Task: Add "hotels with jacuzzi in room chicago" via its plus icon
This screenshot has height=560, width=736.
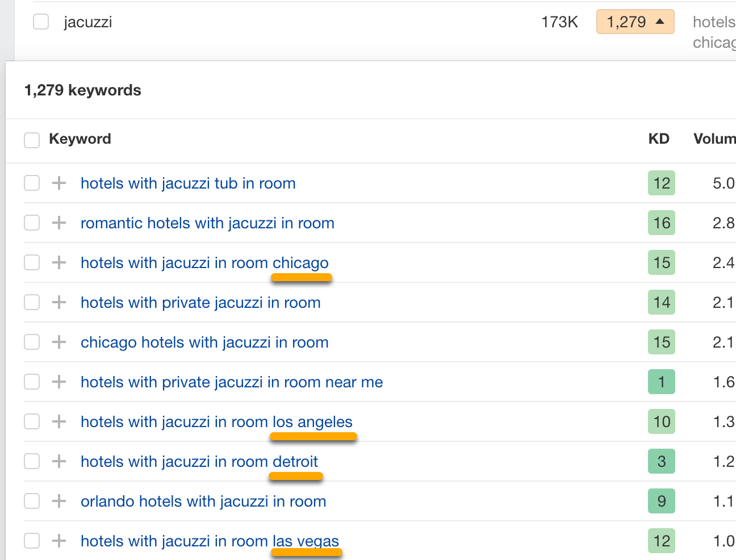Action: coord(58,262)
